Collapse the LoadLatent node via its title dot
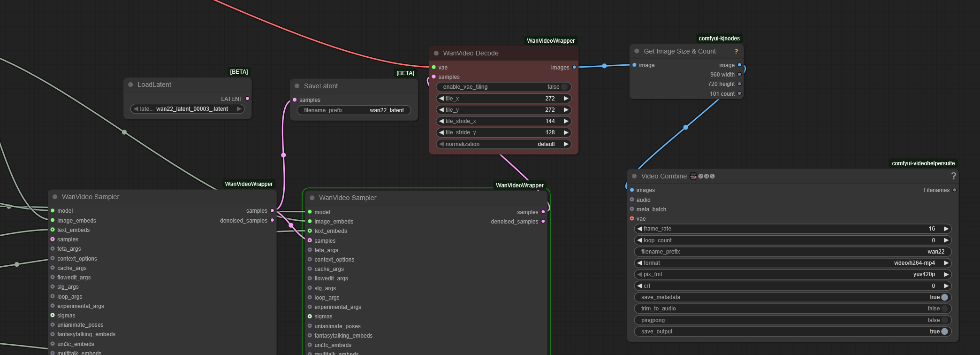This screenshot has width=980, height=355. pos(130,85)
